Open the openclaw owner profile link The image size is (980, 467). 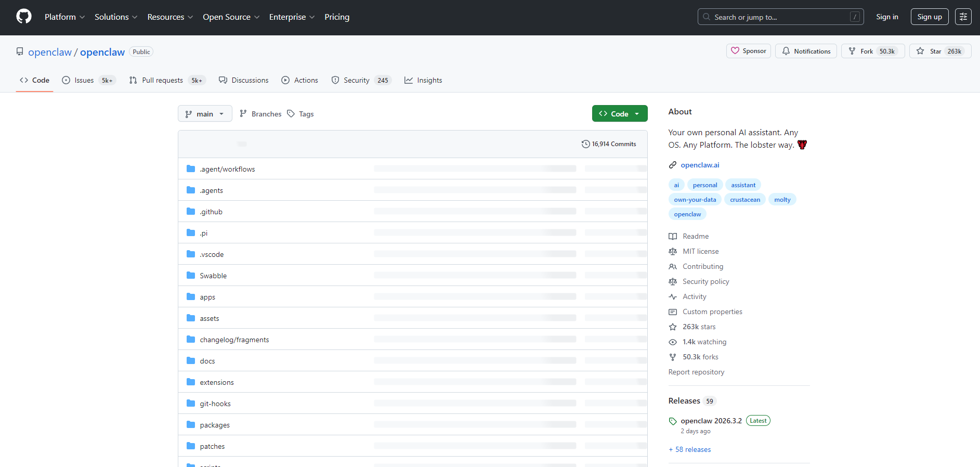click(50, 52)
